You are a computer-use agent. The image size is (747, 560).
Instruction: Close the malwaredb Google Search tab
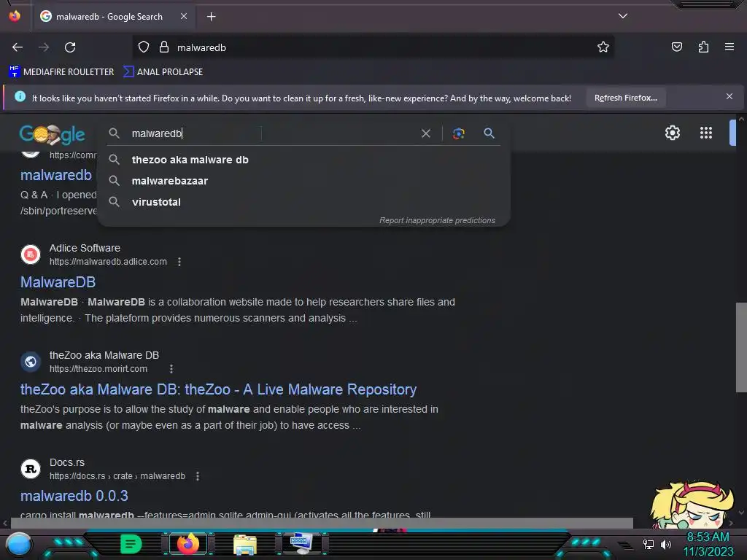(x=183, y=16)
